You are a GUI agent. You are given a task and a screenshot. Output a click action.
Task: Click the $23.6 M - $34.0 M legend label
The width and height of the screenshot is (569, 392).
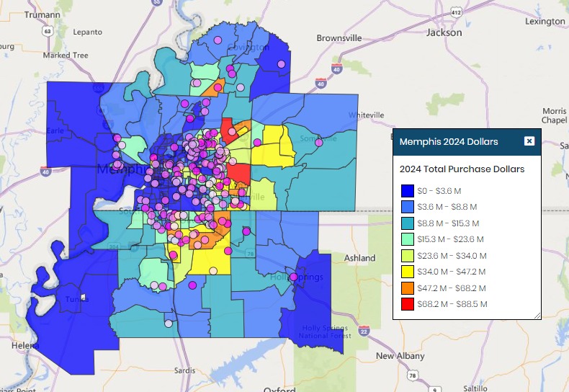452,256
